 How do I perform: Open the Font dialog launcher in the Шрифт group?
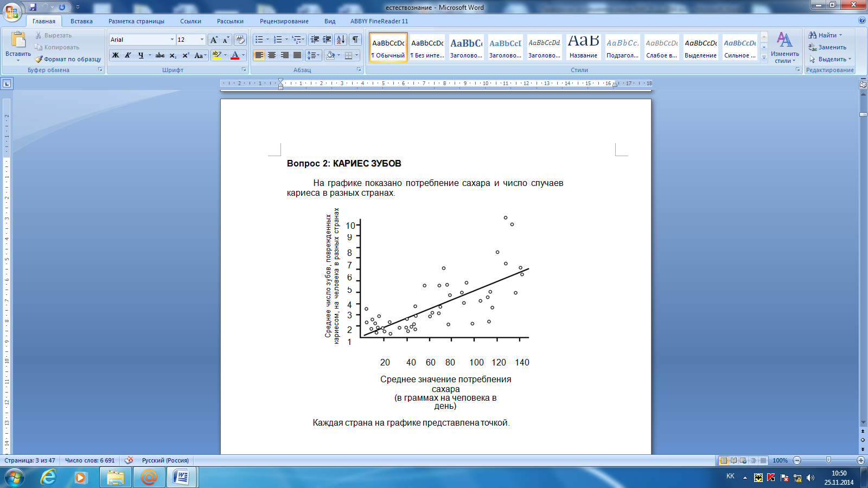(244, 70)
